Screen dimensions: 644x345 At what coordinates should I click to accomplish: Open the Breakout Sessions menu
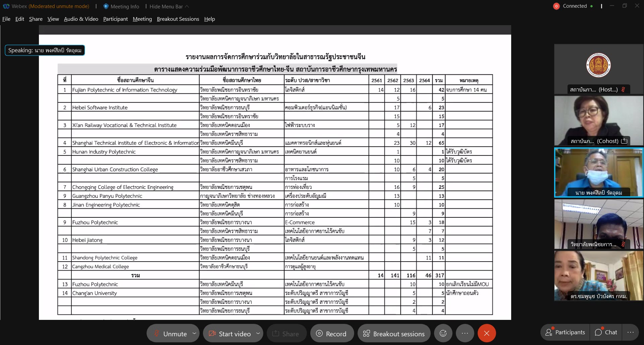tap(178, 19)
